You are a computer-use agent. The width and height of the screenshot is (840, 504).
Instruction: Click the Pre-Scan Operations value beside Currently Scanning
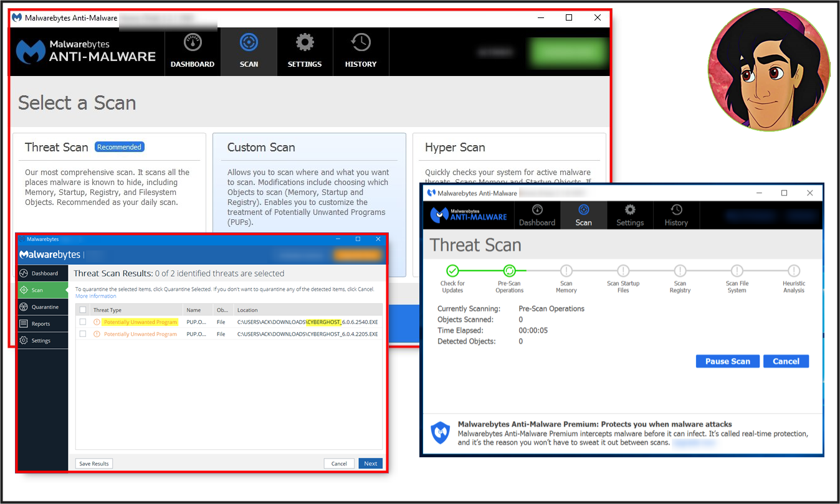[551, 308]
